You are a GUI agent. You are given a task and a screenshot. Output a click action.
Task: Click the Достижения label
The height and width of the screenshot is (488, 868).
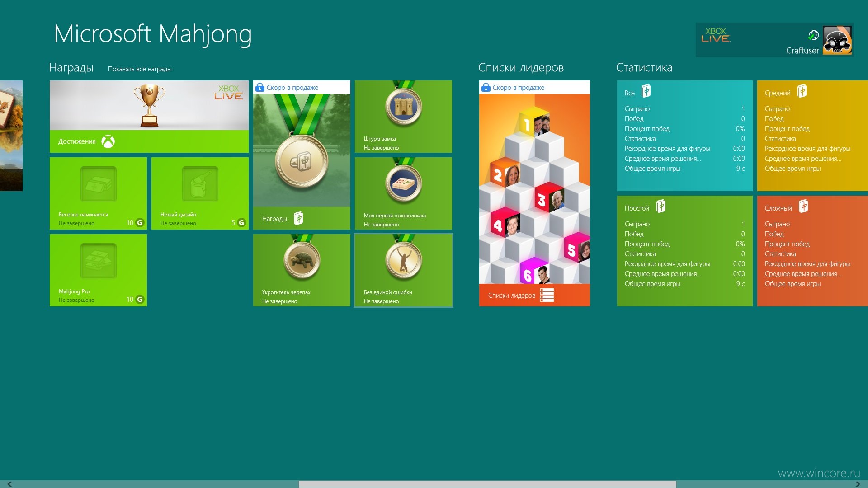[77, 141]
